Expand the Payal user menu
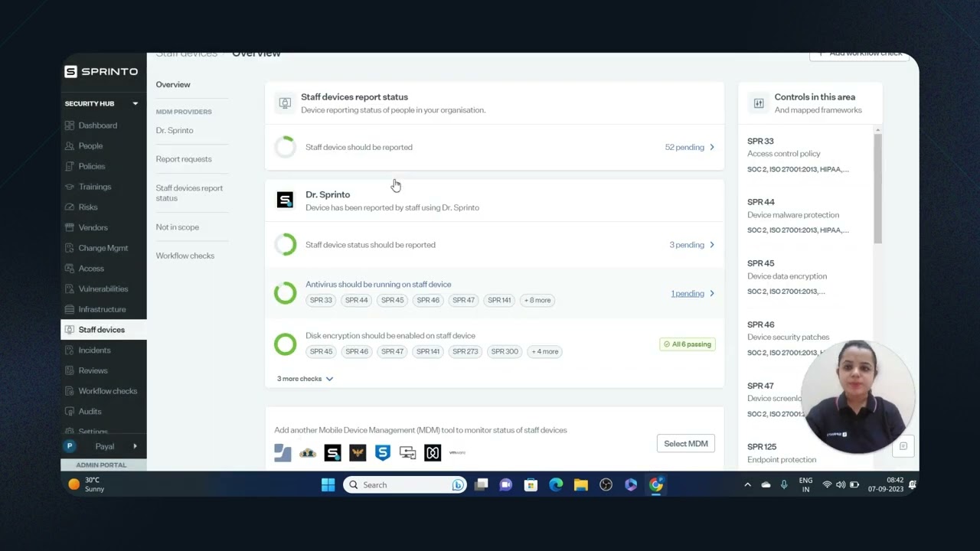 tap(136, 446)
